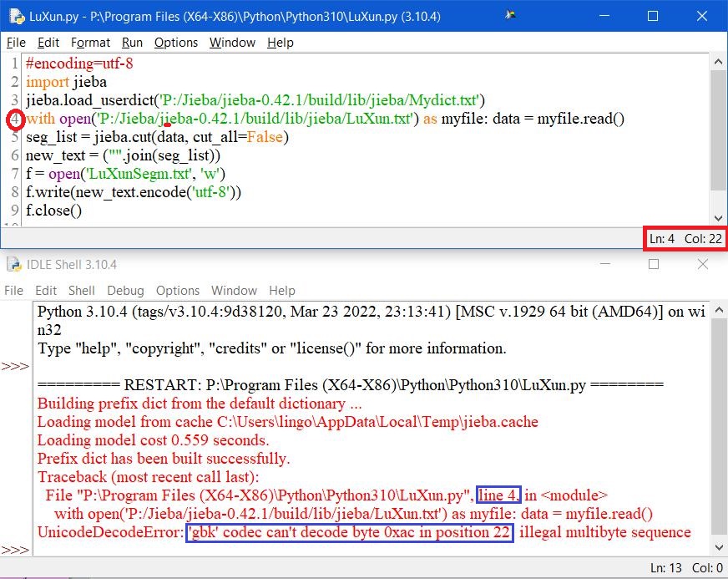Click the 'RESTART: P:\Program Files' shell line
The width and height of the screenshot is (728, 579).
point(351,385)
